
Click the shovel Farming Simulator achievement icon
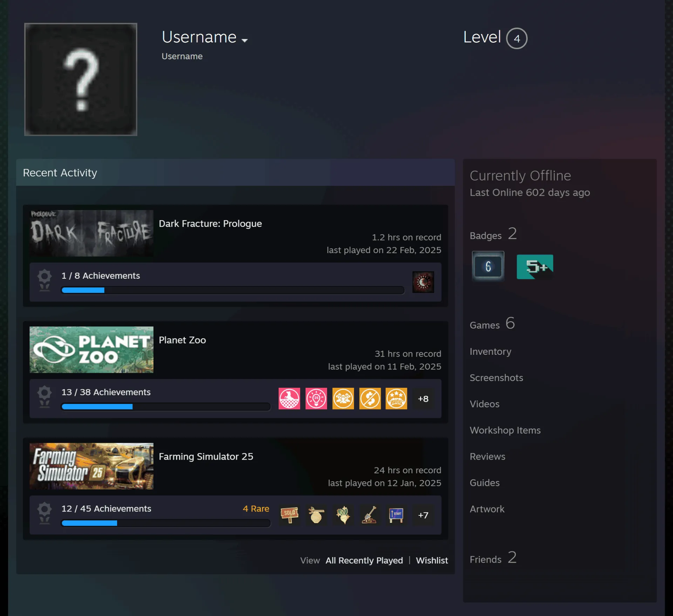(370, 515)
